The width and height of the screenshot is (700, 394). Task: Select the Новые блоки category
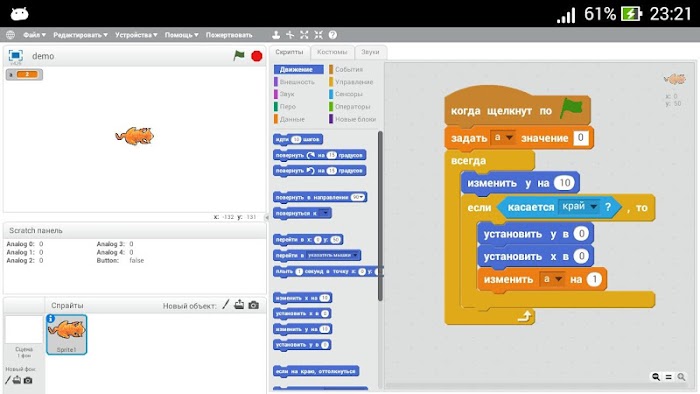pos(353,119)
